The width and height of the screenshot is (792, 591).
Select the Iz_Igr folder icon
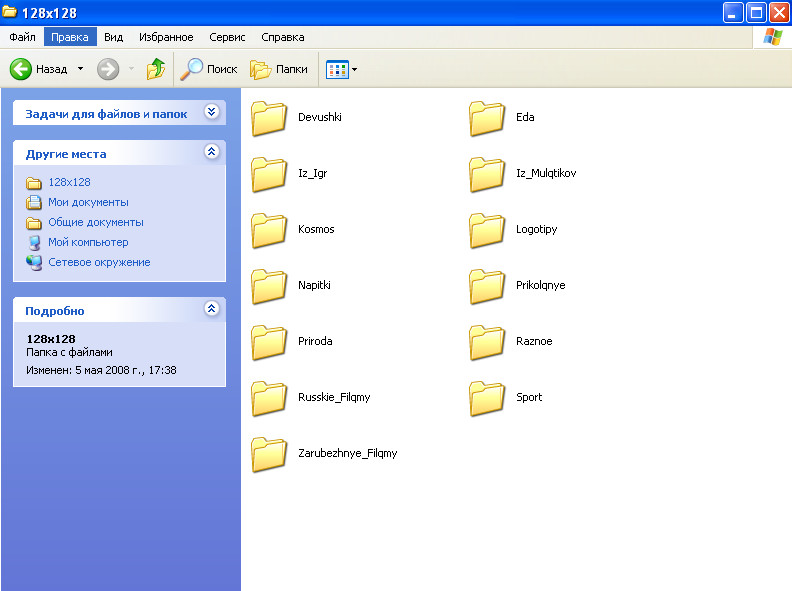point(269,174)
